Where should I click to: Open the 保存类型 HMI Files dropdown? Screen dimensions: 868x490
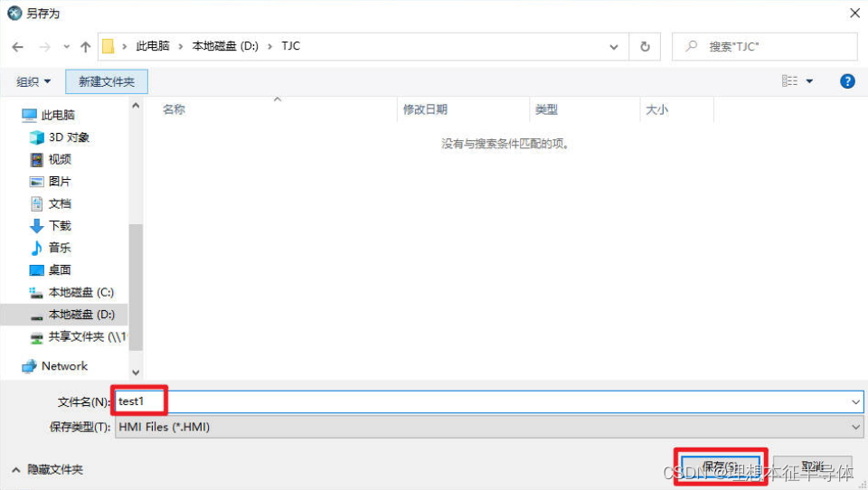coord(489,427)
